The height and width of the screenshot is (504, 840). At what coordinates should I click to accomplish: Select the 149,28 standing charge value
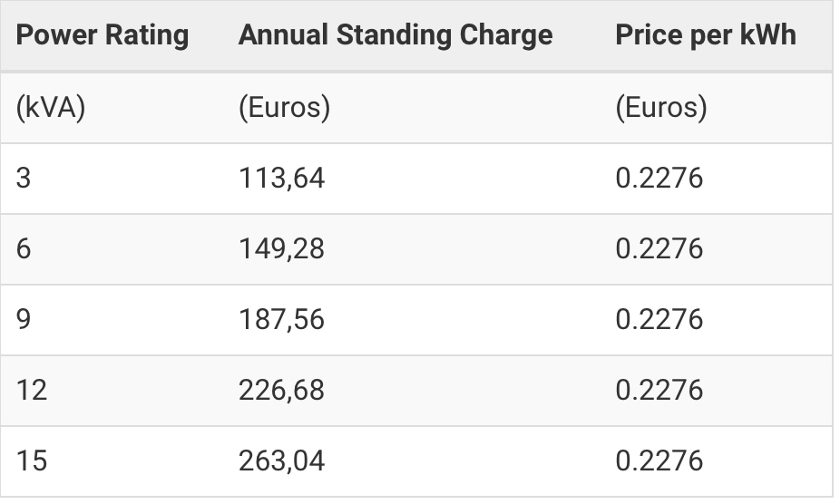tap(281, 248)
